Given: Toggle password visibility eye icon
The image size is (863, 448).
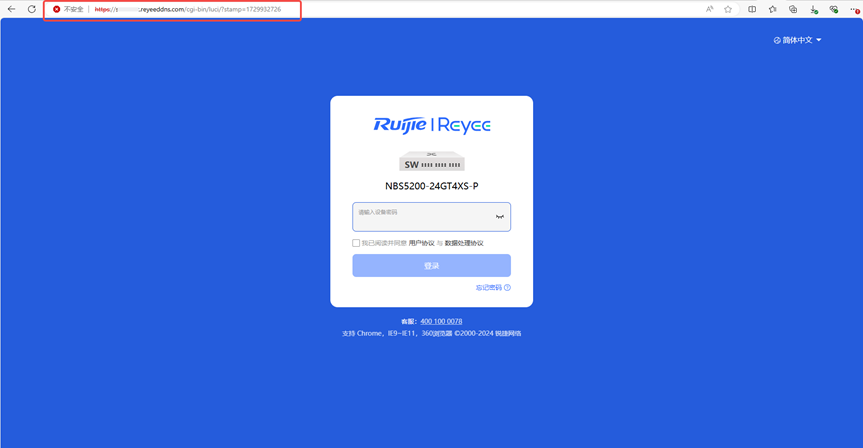Looking at the screenshot, I should pyautogui.click(x=500, y=217).
